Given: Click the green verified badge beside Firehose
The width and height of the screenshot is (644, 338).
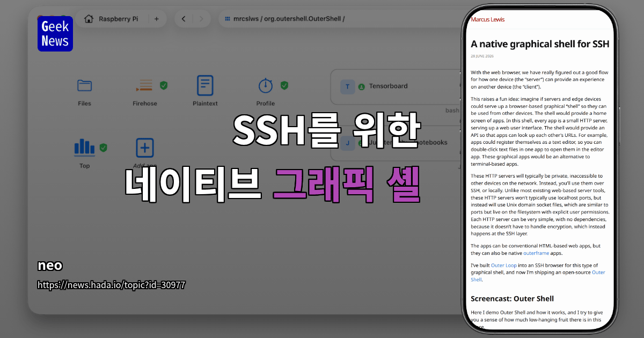Looking at the screenshot, I should click(164, 85).
